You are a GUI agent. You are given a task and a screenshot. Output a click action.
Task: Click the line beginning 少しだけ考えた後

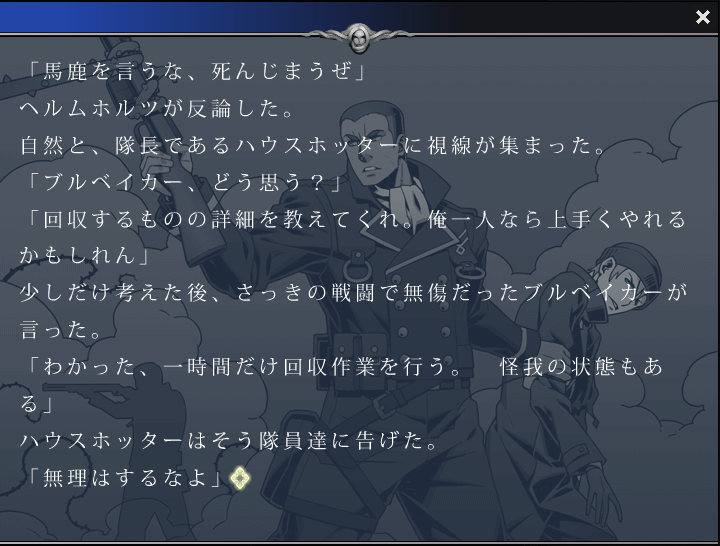354,293
